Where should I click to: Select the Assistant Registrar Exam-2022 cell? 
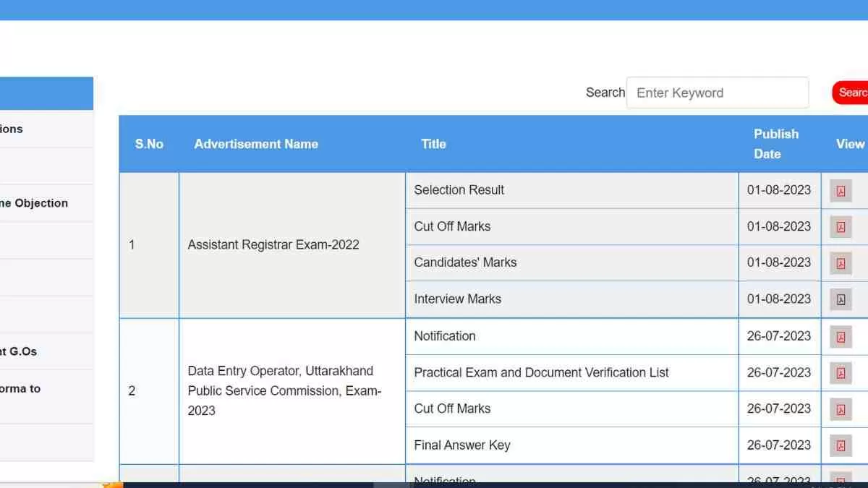pos(273,244)
